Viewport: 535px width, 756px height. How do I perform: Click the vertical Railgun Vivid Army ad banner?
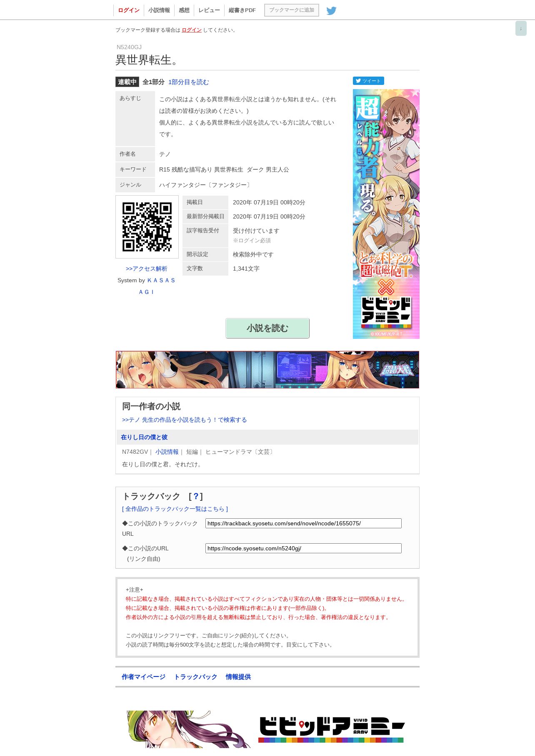386,214
